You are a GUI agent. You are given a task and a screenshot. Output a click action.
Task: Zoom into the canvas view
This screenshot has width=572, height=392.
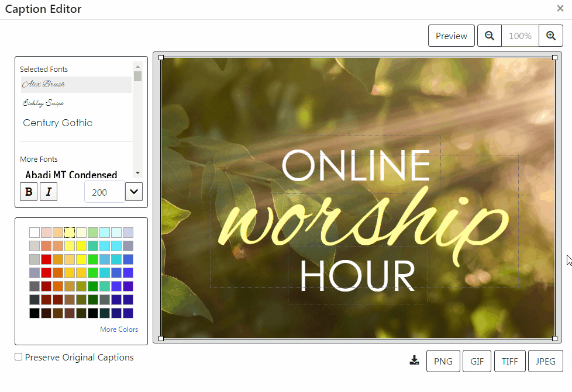[550, 36]
